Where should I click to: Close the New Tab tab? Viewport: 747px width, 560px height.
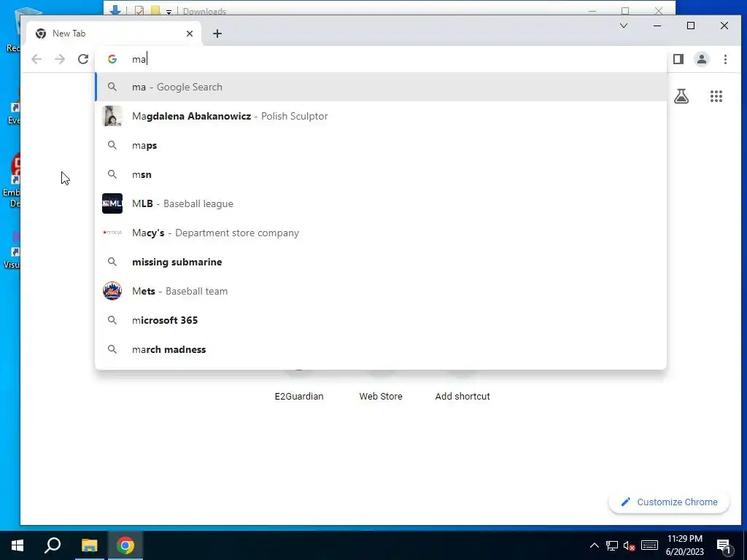(x=190, y=34)
